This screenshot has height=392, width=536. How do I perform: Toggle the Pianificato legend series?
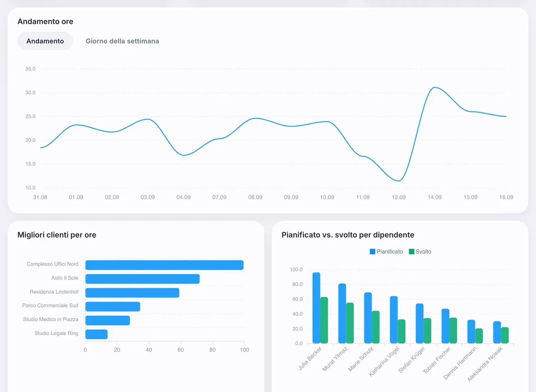pos(386,252)
